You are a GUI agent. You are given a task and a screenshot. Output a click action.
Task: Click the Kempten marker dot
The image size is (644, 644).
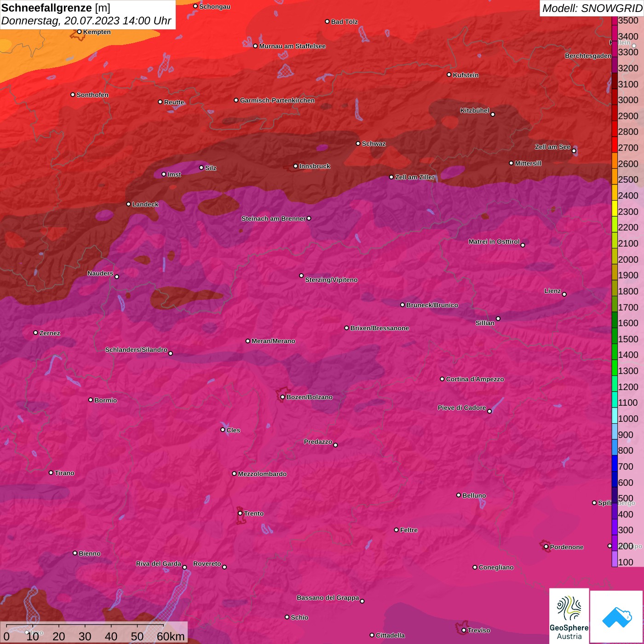tap(79, 32)
